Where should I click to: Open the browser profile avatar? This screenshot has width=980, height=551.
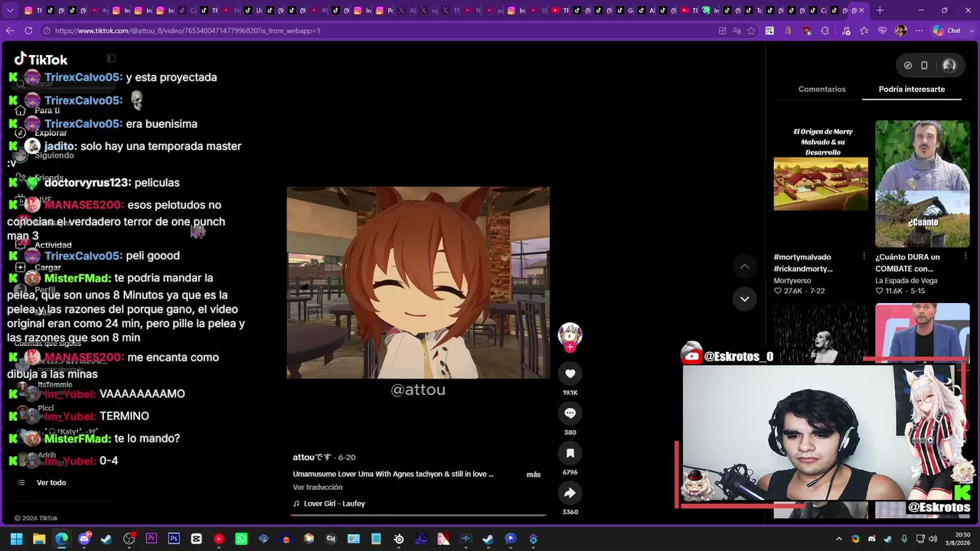[900, 31]
